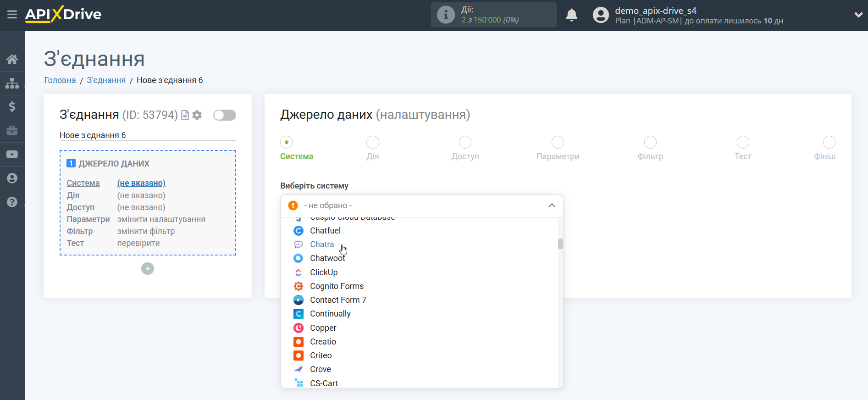The height and width of the screenshot is (400, 868).
Task: Open the billing dollar sidebar icon
Action: point(12,107)
